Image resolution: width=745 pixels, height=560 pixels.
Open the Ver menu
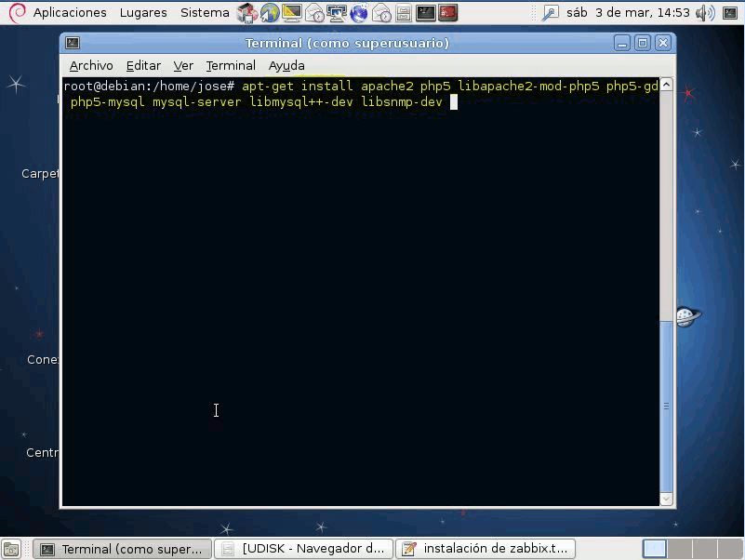(x=183, y=65)
